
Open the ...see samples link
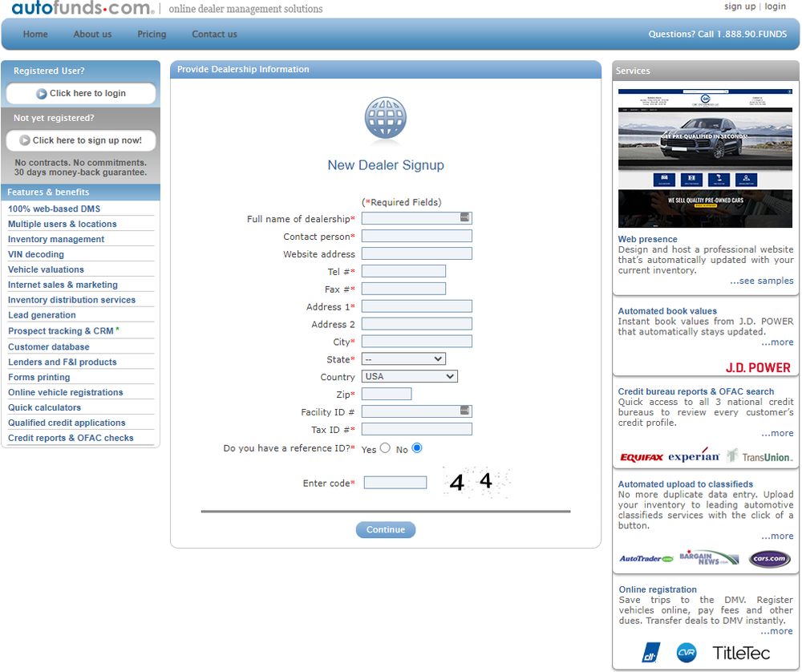(762, 281)
